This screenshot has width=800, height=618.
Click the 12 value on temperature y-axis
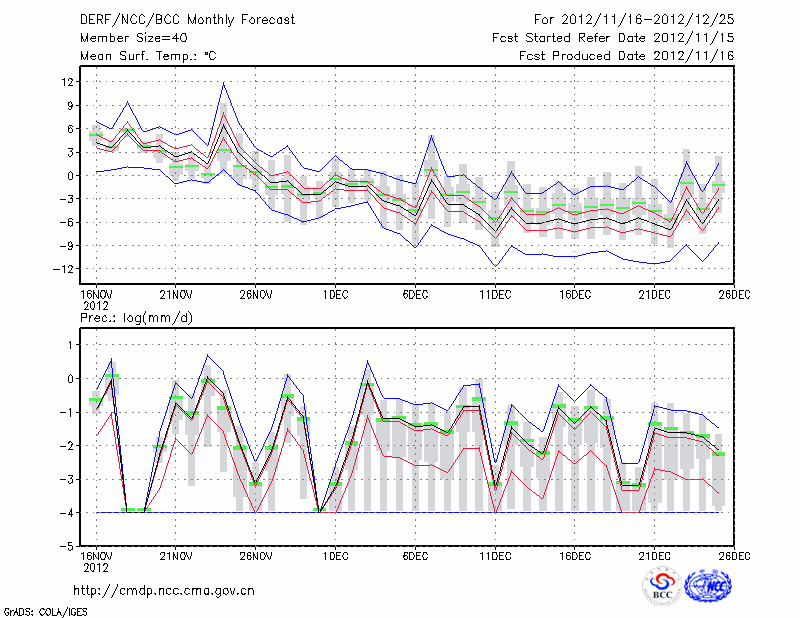[x=69, y=81]
